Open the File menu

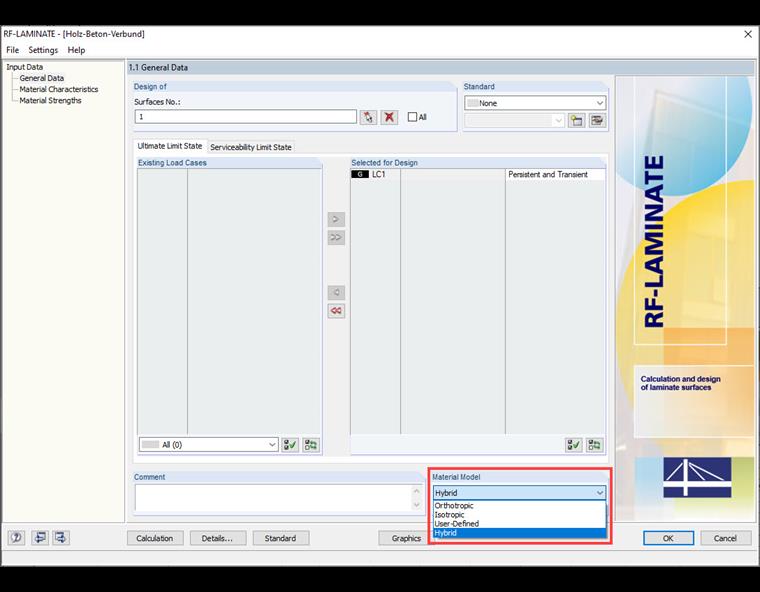click(13, 50)
